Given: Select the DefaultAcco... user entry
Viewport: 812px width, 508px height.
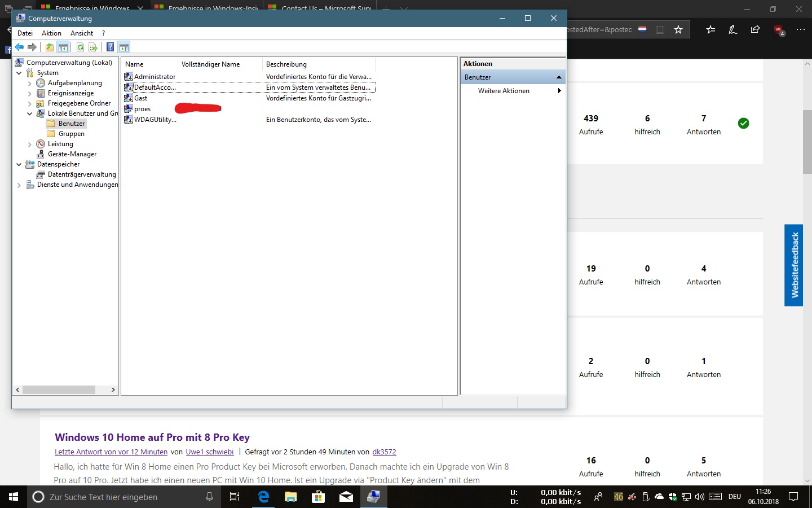Looking at the screenshot, I should coord(155,87).
